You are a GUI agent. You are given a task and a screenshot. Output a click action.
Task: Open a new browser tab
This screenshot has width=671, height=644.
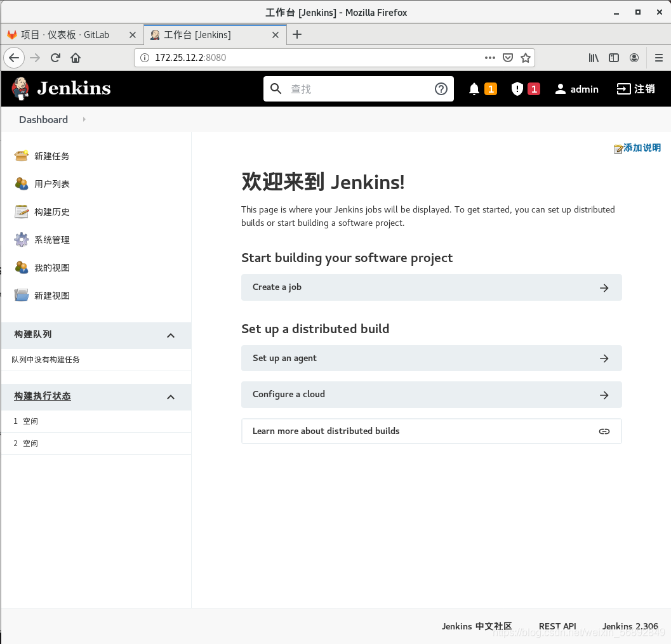297,34
